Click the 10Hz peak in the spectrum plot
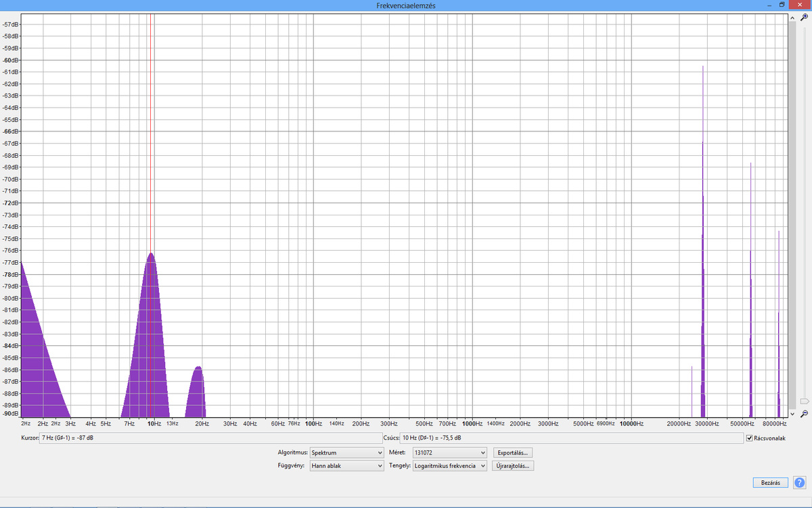This screenshot has height=508, width=812. coord(151,255)
